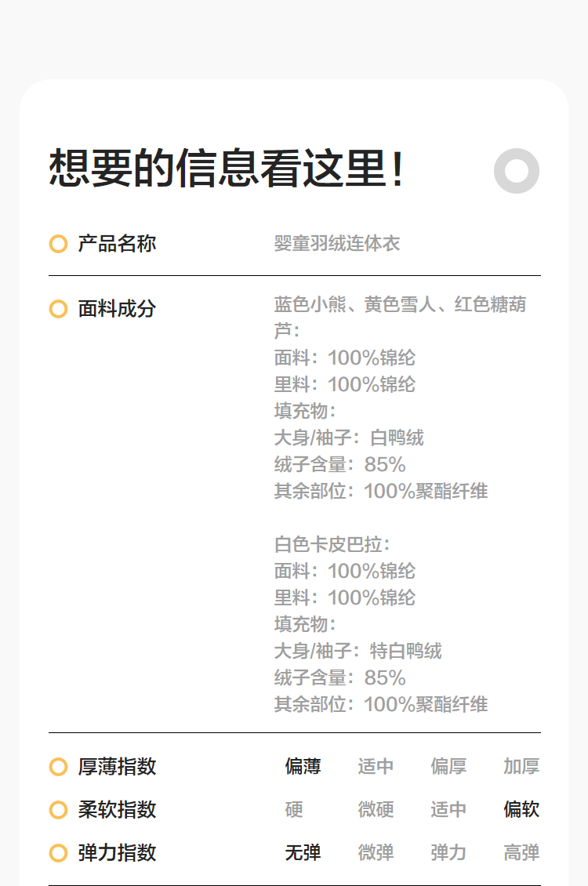Select 偏薄 thickness option

pos(303,767)
